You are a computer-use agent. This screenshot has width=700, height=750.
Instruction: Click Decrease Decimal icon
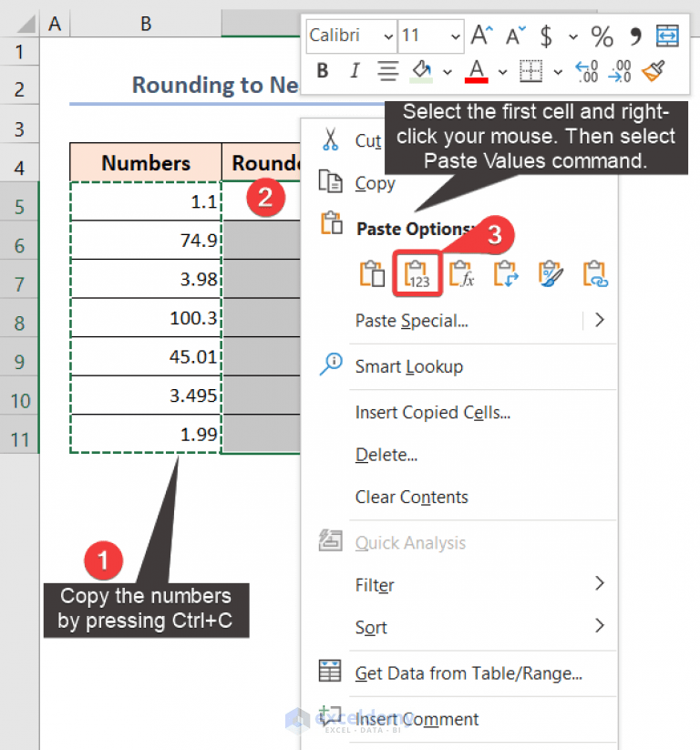coord(620,71)
